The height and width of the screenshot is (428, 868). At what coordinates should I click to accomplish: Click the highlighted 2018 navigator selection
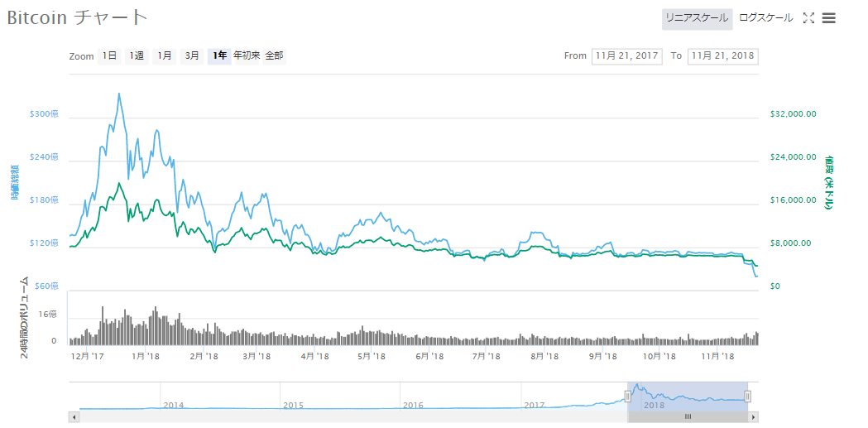tap(687, 396)
